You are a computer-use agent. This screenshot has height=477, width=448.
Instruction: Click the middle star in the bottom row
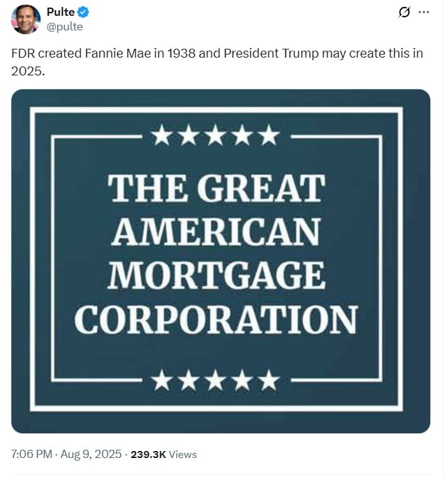pos(215,380)
